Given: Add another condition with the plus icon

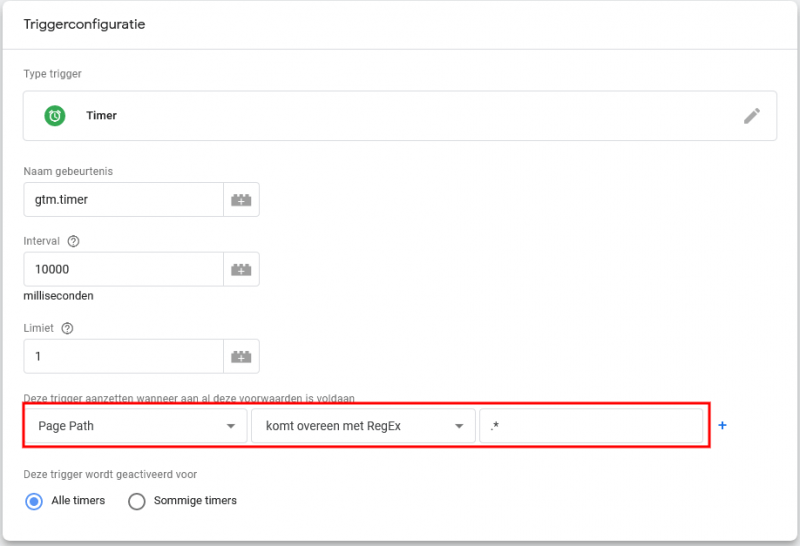Looking at the screenshot, I should tap(722, 425).
